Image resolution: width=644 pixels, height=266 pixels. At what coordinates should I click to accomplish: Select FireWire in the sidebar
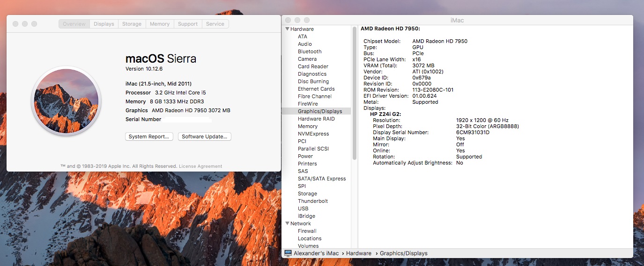click(308, 104)
